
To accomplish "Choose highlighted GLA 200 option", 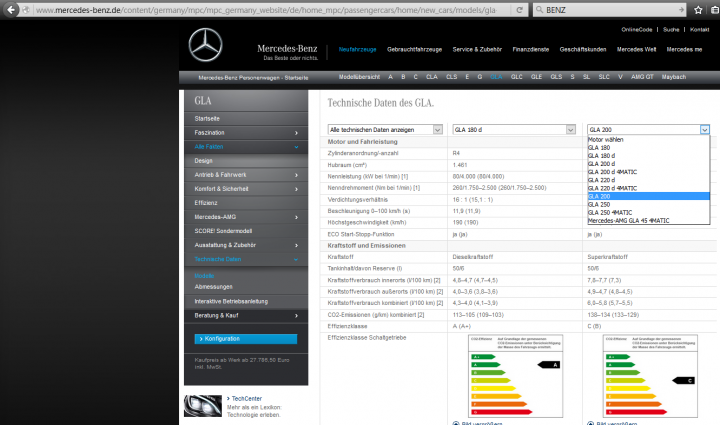I will [648, 196].
